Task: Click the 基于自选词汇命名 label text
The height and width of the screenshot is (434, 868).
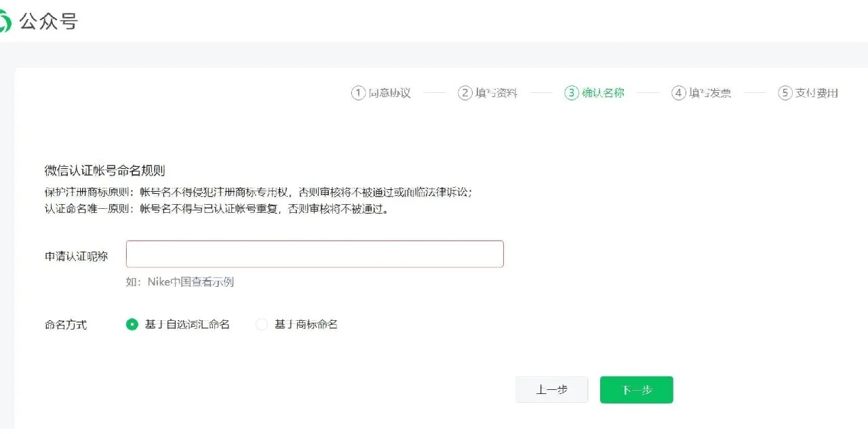Action: pyautogui.click(x=187, y=325)
